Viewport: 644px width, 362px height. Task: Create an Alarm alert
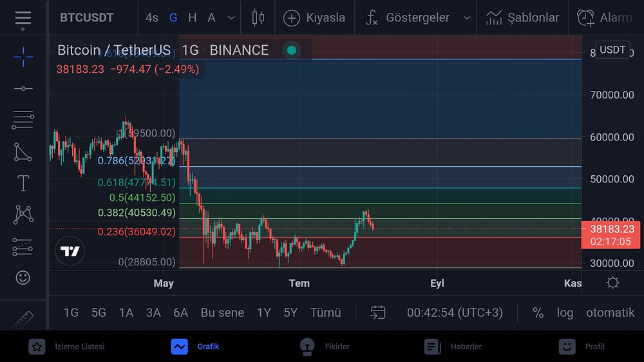pyautogui.click(x=605, y=17)
